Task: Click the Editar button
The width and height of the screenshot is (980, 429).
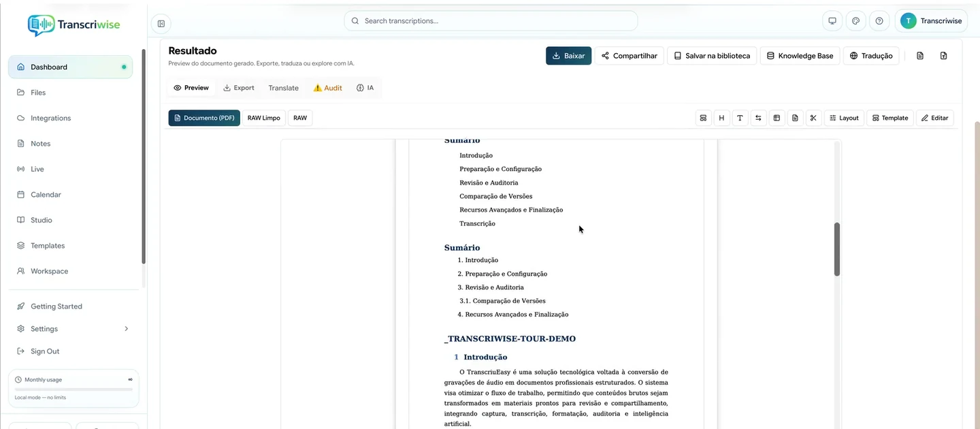Action: (x=934, y=118)
